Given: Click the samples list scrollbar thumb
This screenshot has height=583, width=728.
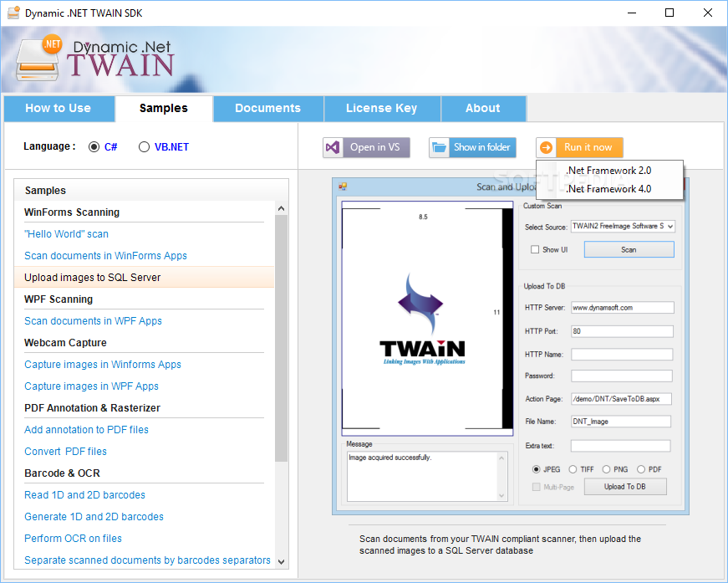Looking at the screenshot, I should point(281,338).
